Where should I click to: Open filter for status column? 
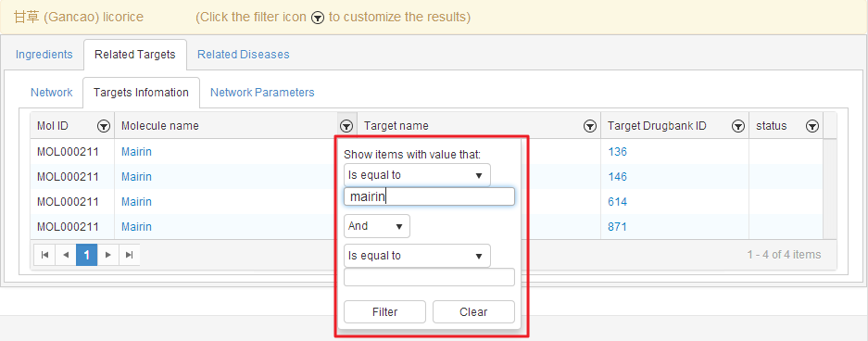tap(812, 126)
